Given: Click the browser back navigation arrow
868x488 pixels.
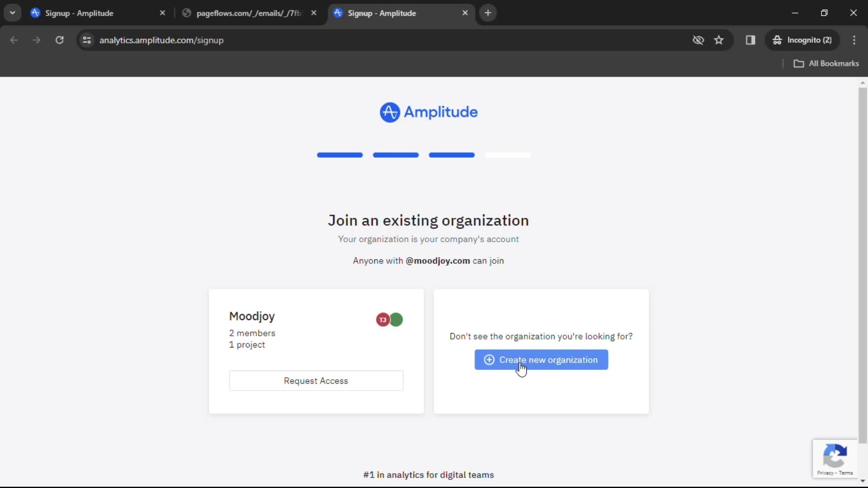Looking at the screenshot, I should pyautogui.click(x=14, y=40).
